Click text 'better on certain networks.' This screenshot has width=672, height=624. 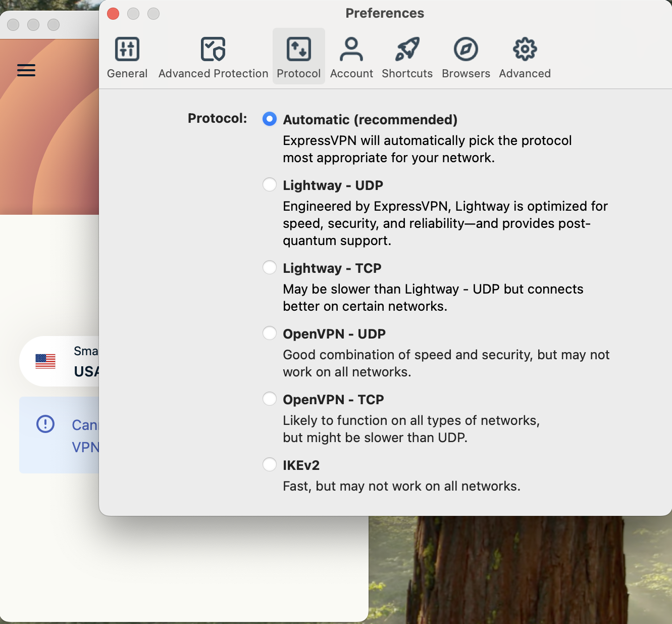(365, 306)
